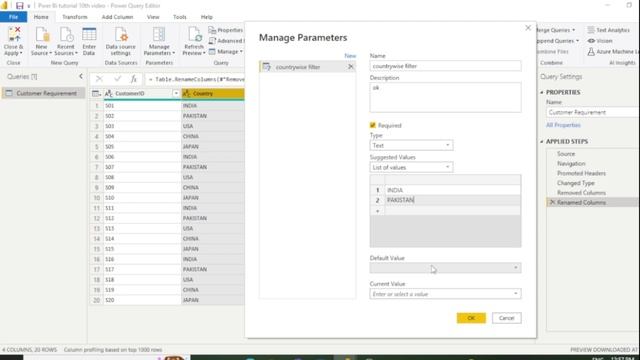Click Azure Machine Learning icon
The height and width of the screenshot is (360, 640).
click(x=591, y=51)
